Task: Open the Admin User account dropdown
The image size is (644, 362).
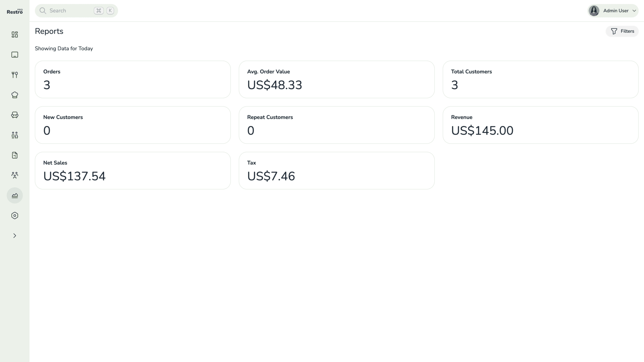Action: (x=619, y=11)
